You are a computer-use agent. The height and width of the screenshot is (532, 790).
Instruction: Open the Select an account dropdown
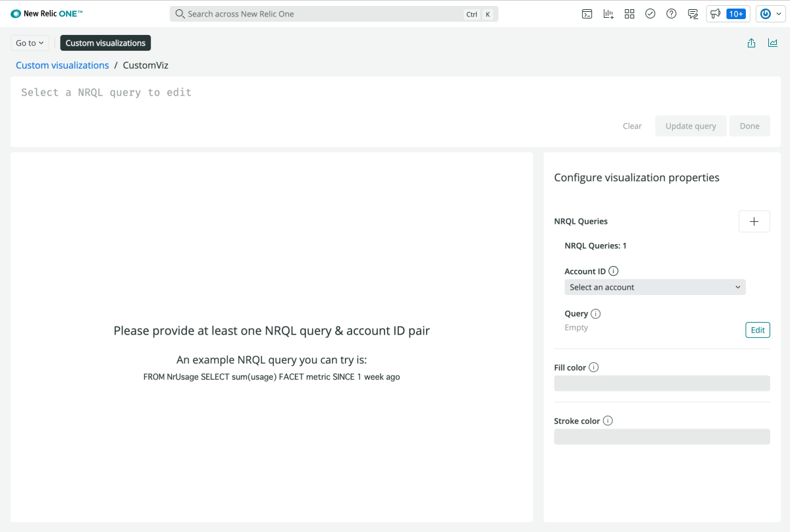tap(655, 287)
